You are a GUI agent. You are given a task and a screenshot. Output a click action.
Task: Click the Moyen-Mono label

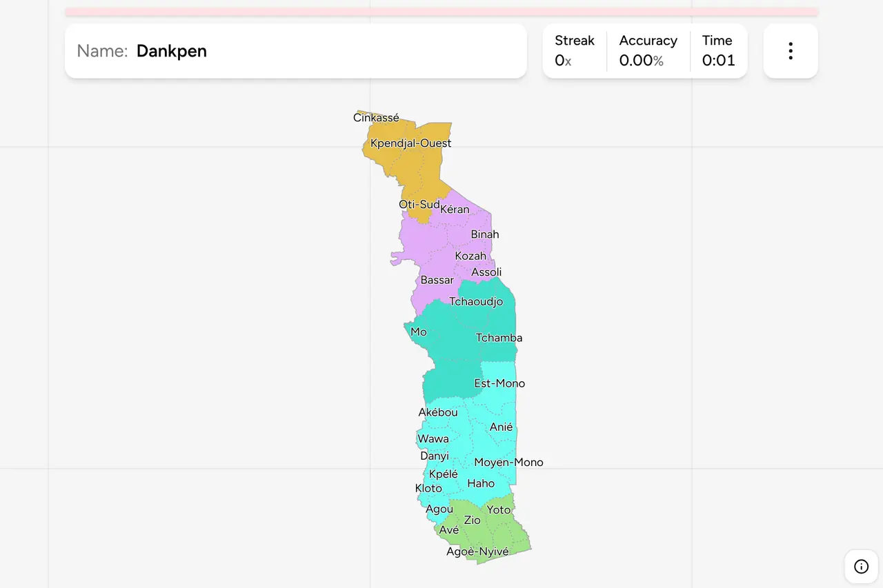click(x=508, y=463)
